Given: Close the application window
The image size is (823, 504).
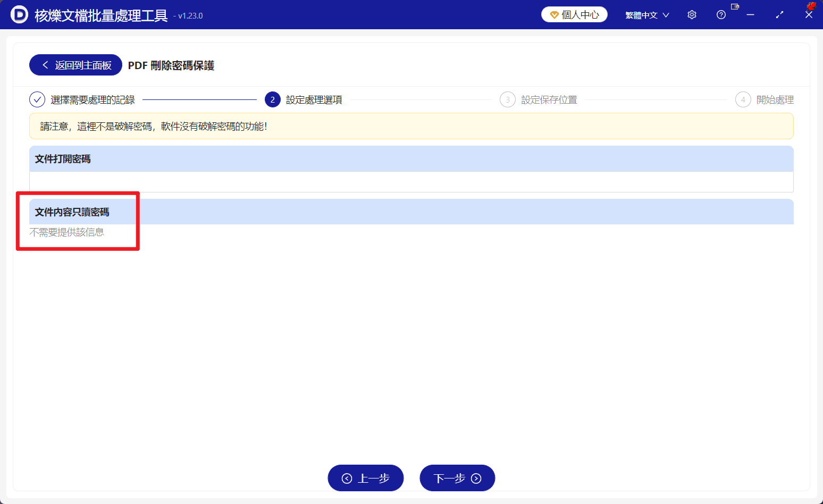Looking at the screenshot, I should [809, 15].
